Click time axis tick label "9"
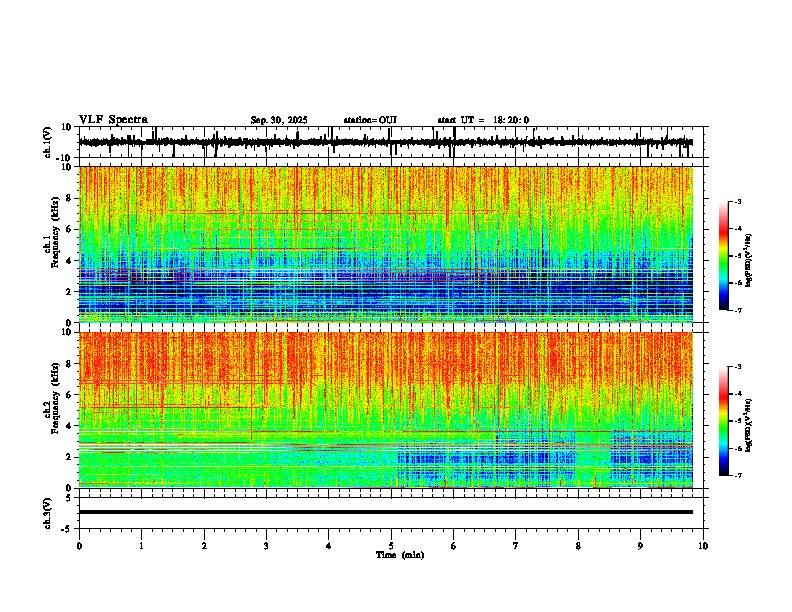The height and width of the screenshot is (612, 792). (641, 546)
